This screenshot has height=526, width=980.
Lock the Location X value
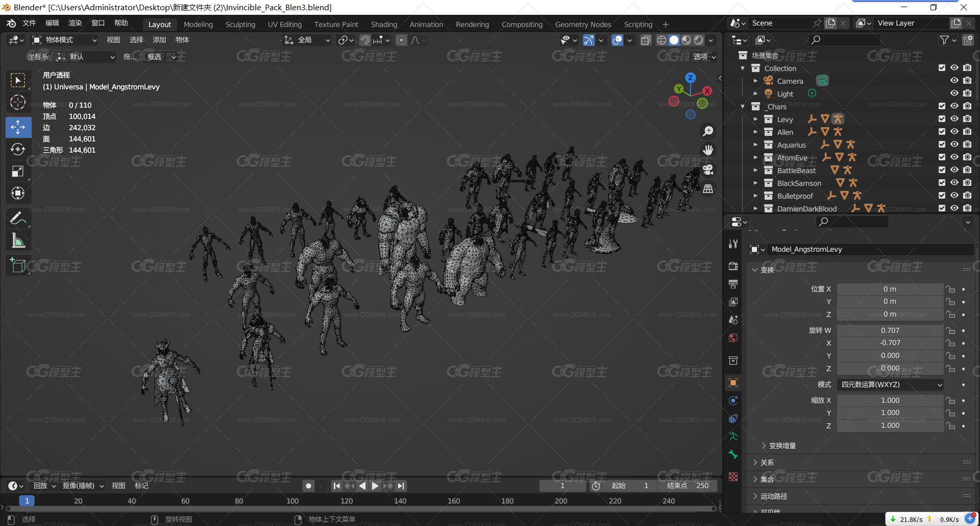tap(950, 289)
